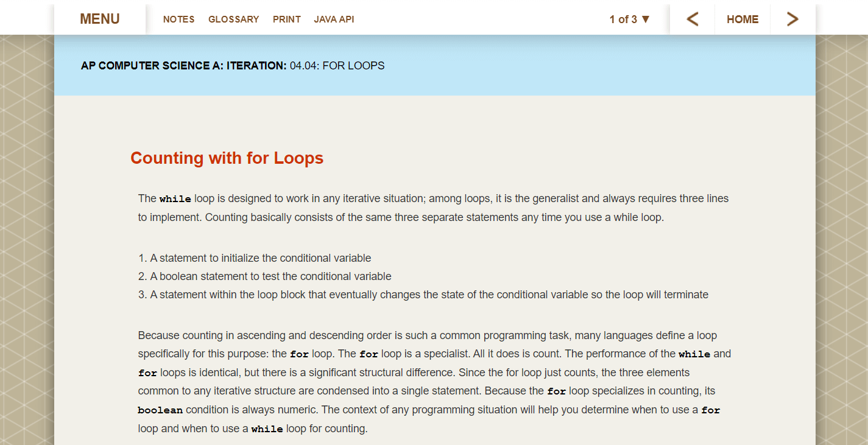Click the AP Computer Science A: Iteration breadcrumb
868x445 pixels.
(x=183, y=66)
